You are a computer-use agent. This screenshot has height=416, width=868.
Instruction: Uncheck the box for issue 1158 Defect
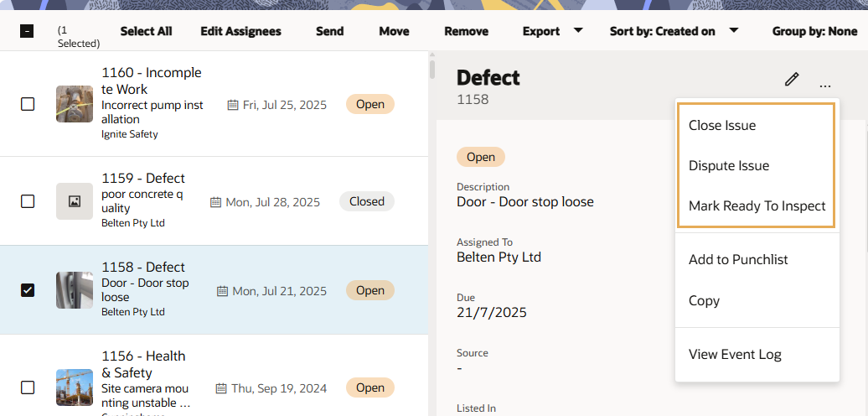(28, 289)
